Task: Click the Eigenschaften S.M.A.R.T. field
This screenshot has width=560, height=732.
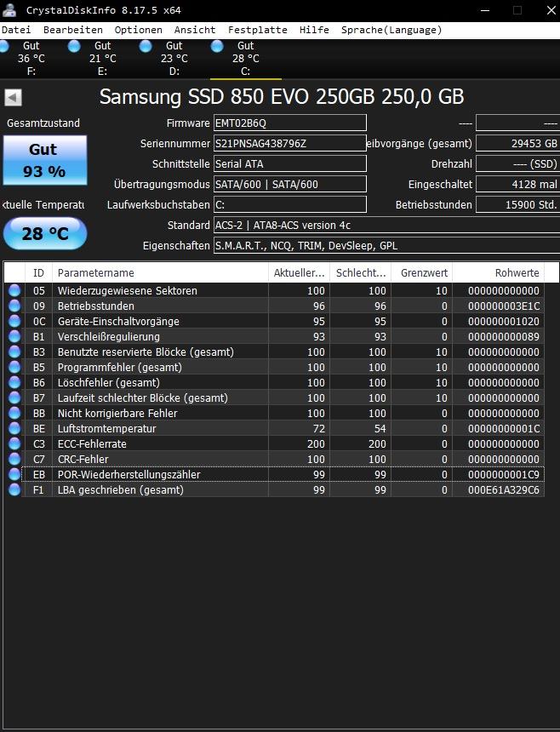Action: pyautogui.click(x=386, y=245)
